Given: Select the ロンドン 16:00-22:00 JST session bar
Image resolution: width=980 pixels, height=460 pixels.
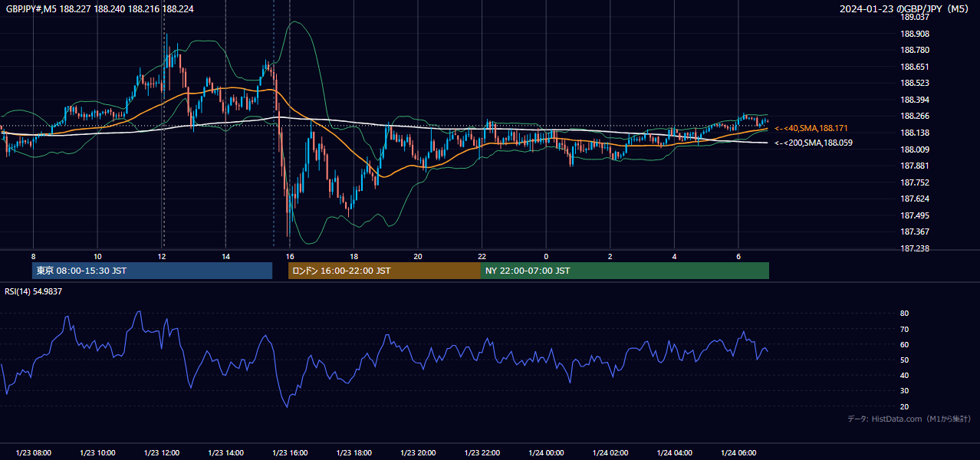Looking at the screenshot, I should [x=384, y=271].
